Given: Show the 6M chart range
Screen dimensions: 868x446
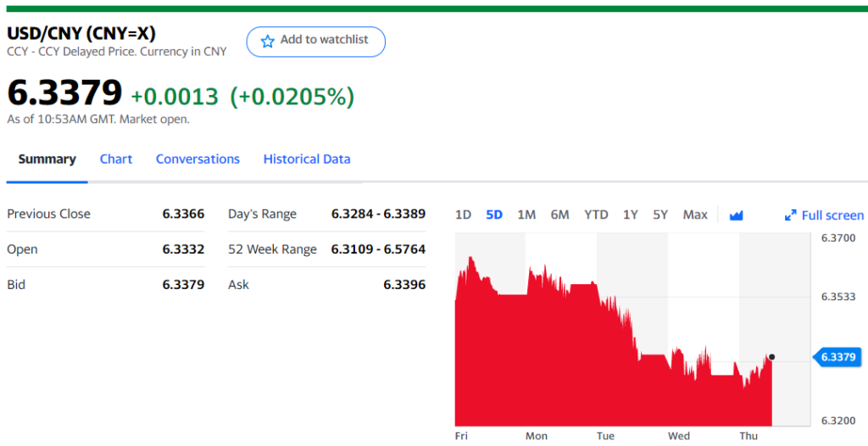Looking at the screenshot, I should tap(559, 215).
